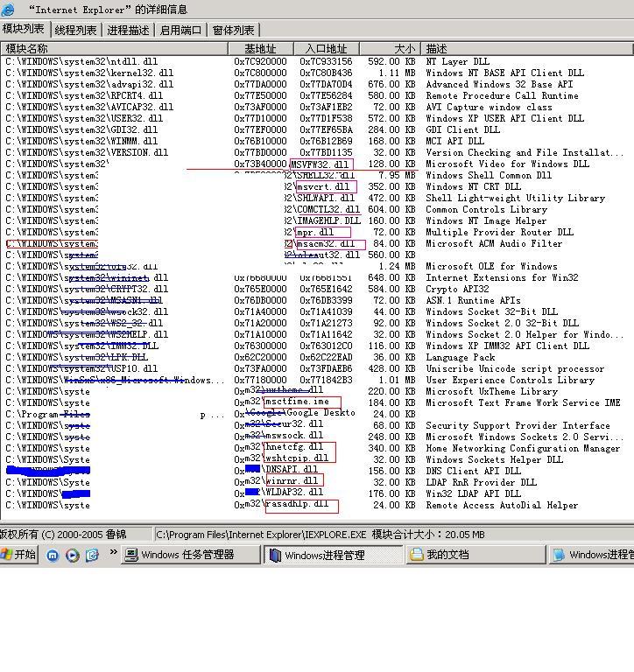Select the AVICAP32.dll module row
This screenshot has width=634, height=672.
tap(317, 107)
